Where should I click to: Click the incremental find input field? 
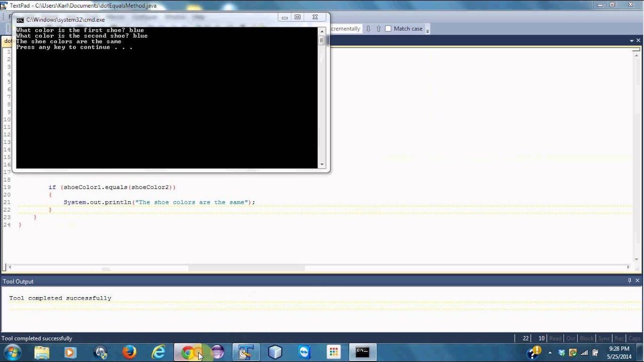(345, 29)
